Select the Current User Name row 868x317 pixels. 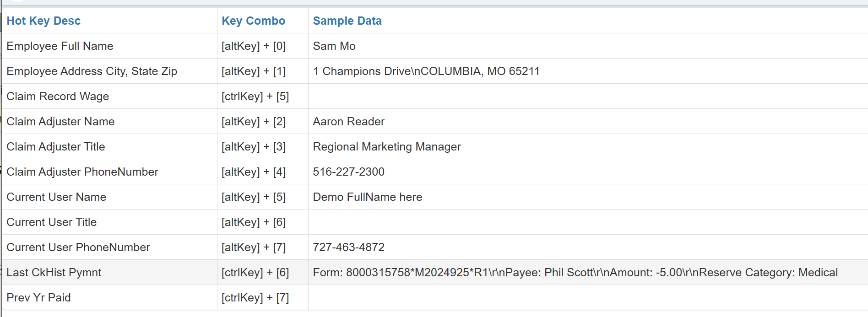56,197
